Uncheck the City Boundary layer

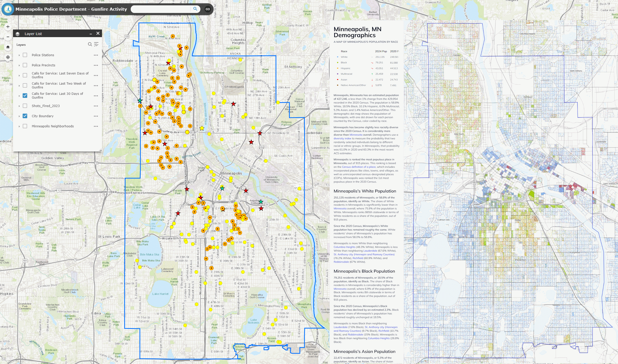point(25,116)
